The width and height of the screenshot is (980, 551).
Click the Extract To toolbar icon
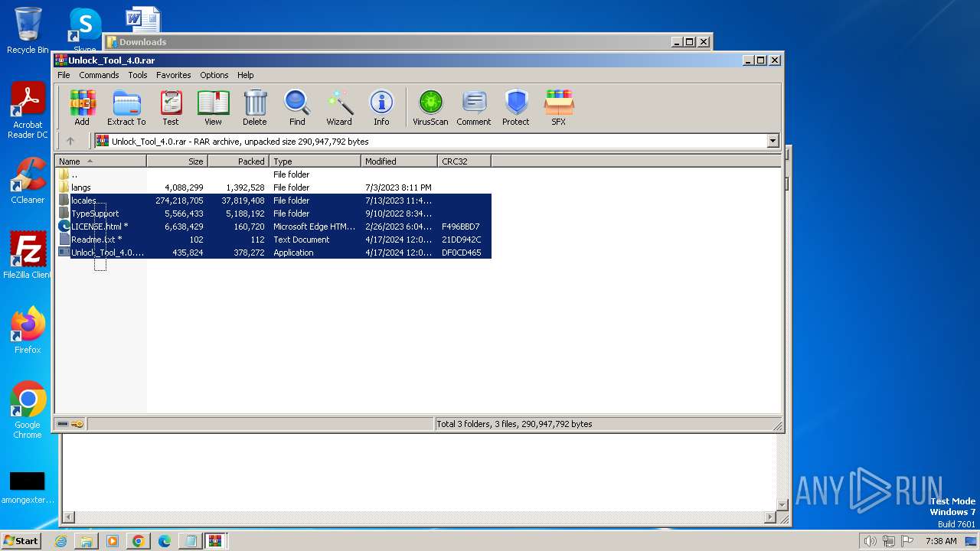(x=126, y=108)
